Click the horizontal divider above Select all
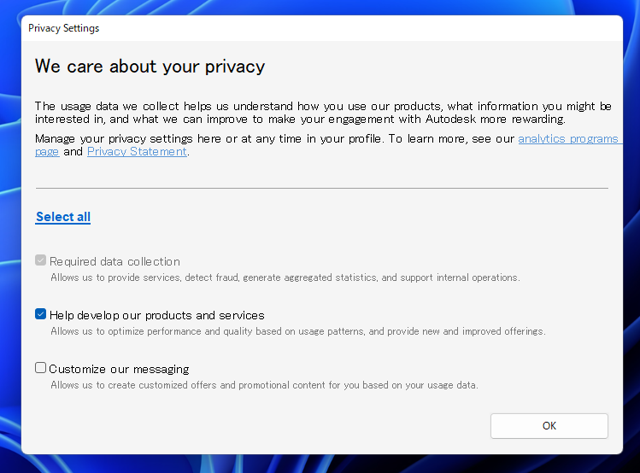Image resolution: width=640 pixels, height=473 pixels. pyautogui.click(x=320, y=187)
